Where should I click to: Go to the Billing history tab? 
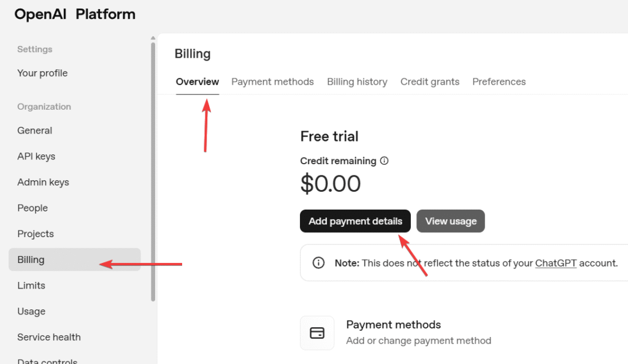(x=357, y=82)
